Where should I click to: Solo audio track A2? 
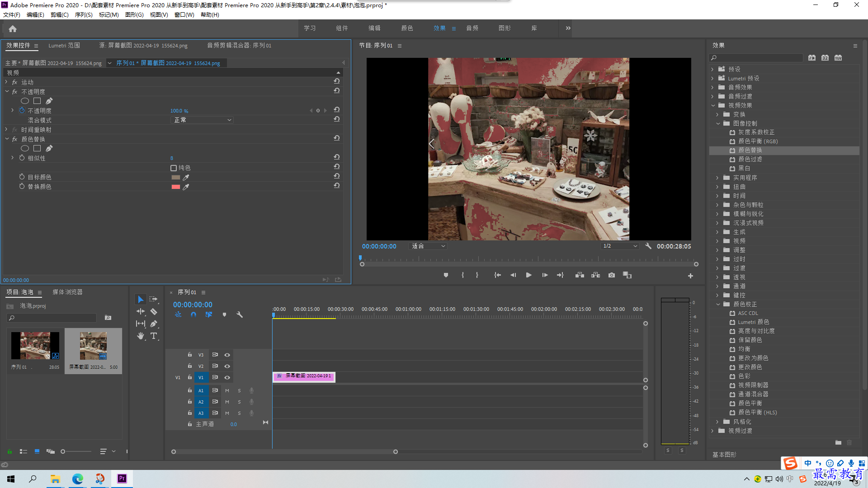(239, 402)
